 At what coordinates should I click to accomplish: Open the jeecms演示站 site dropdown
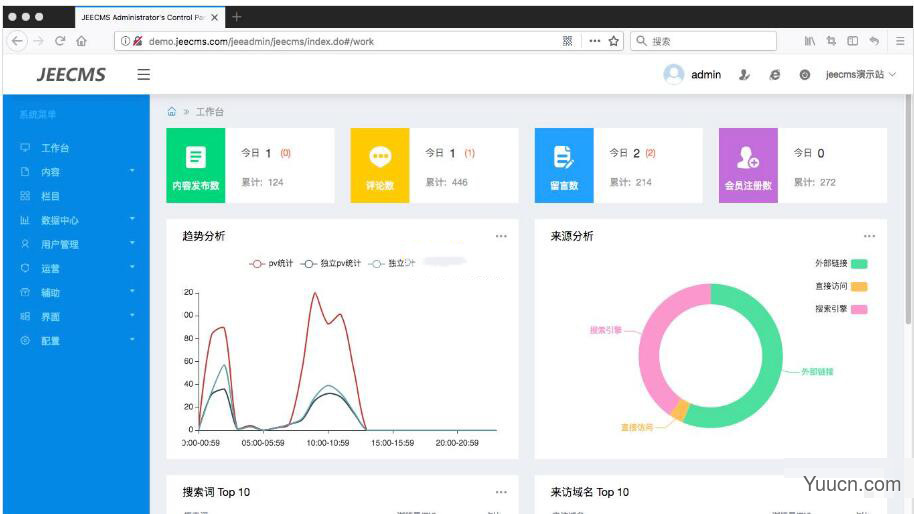860,75
